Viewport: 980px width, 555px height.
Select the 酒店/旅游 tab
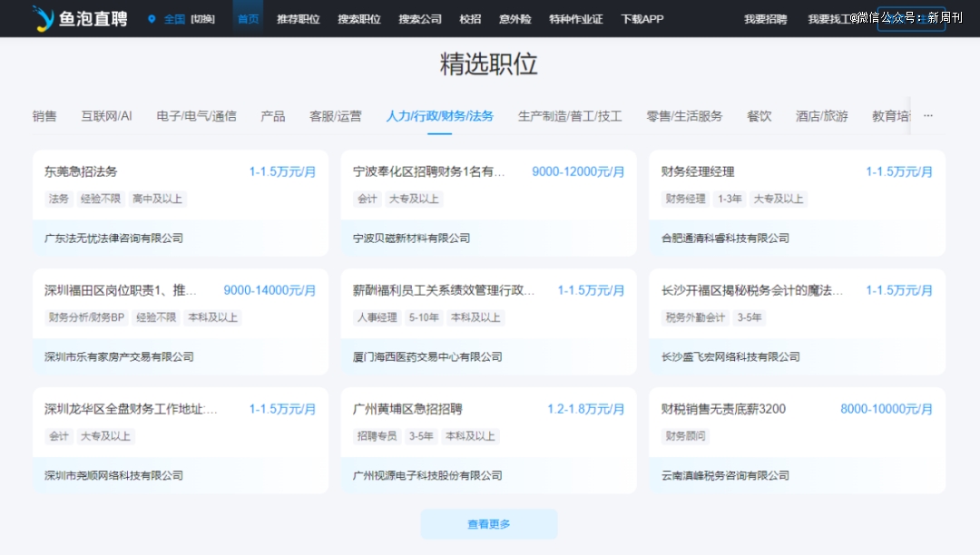(821, 116)
